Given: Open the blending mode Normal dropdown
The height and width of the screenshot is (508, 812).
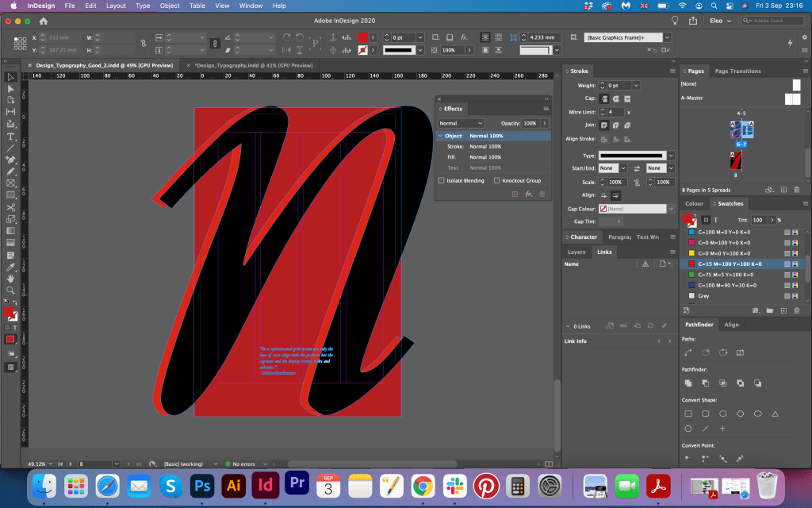Looking at the screenshot, I should 461,123.
